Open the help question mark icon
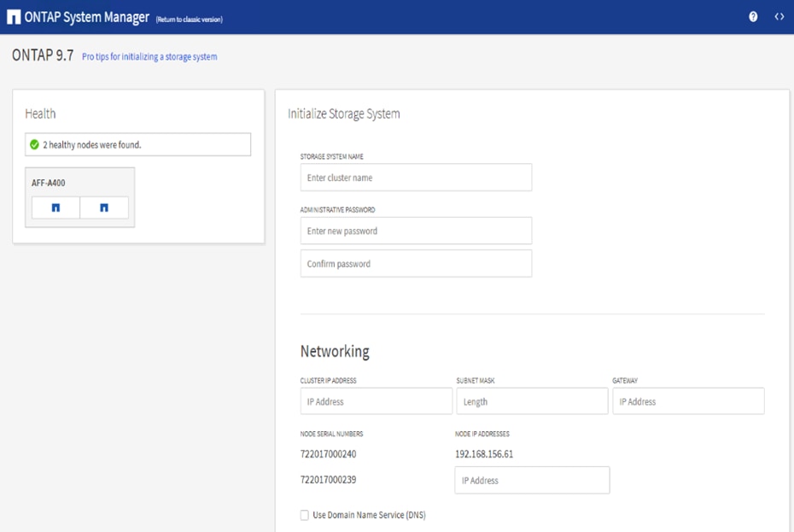 coord(753,17)
